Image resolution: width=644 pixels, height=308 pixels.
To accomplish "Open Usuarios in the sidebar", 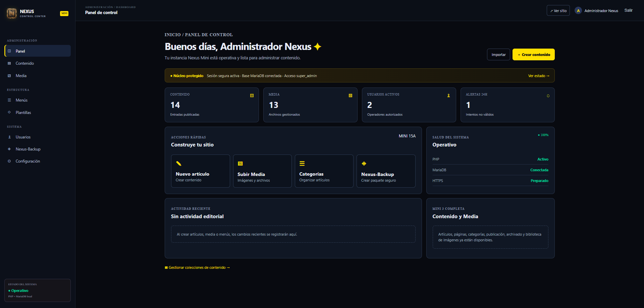I will 38,137.
